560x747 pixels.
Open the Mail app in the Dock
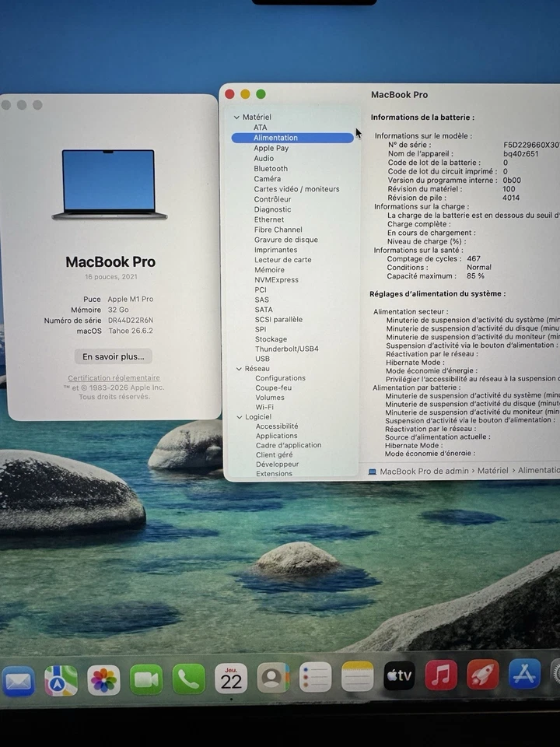click(x=19, y=682)
